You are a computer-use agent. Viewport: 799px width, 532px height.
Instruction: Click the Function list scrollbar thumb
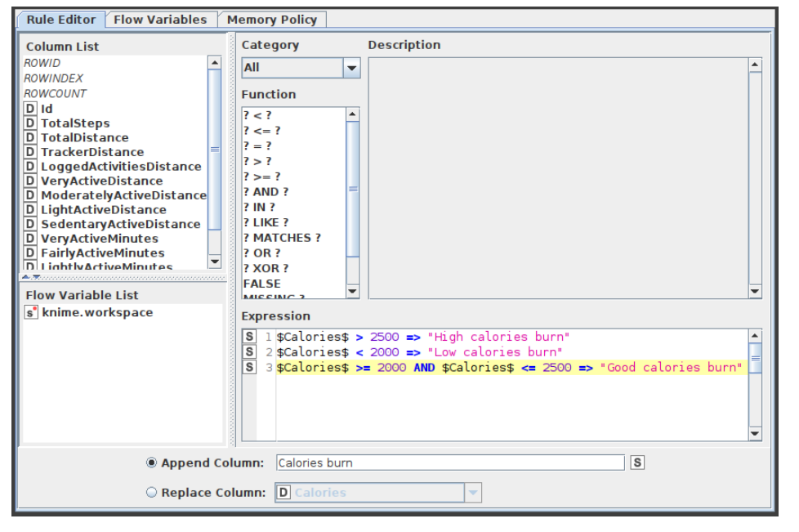[x=353, y=189]
